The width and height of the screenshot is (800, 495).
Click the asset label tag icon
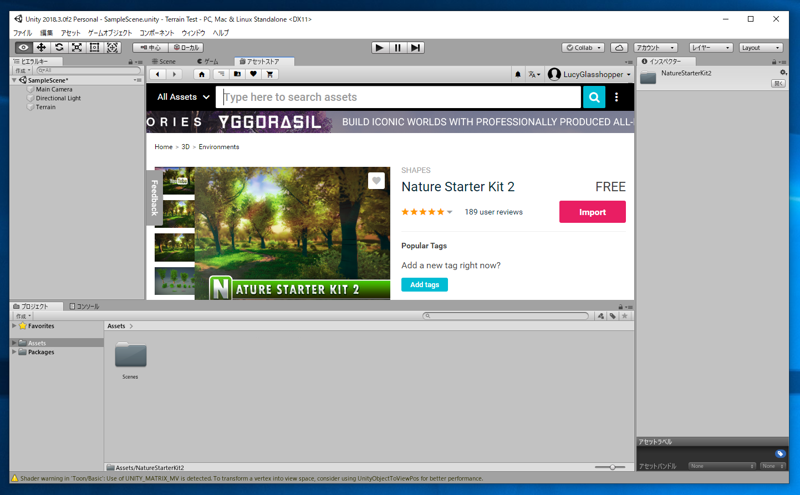click(780, 454)
